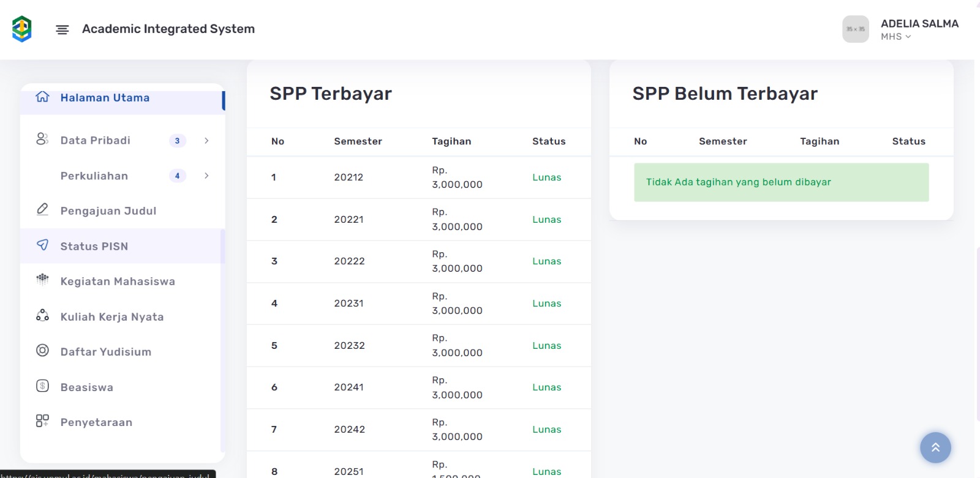Image resolution: width=980 pixels, height=478 pixels.
Task: Expand the Perkuliahan submenu chevron
Action: (206, 176)
